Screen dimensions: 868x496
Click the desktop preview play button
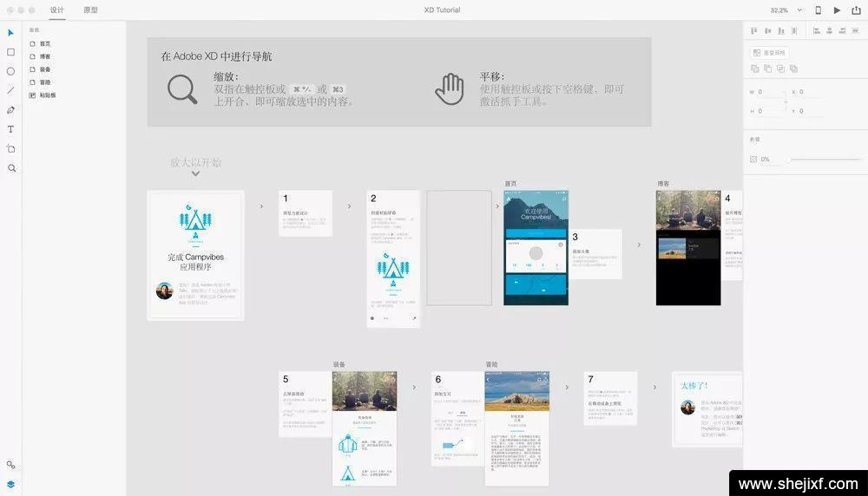coord(837,10)
